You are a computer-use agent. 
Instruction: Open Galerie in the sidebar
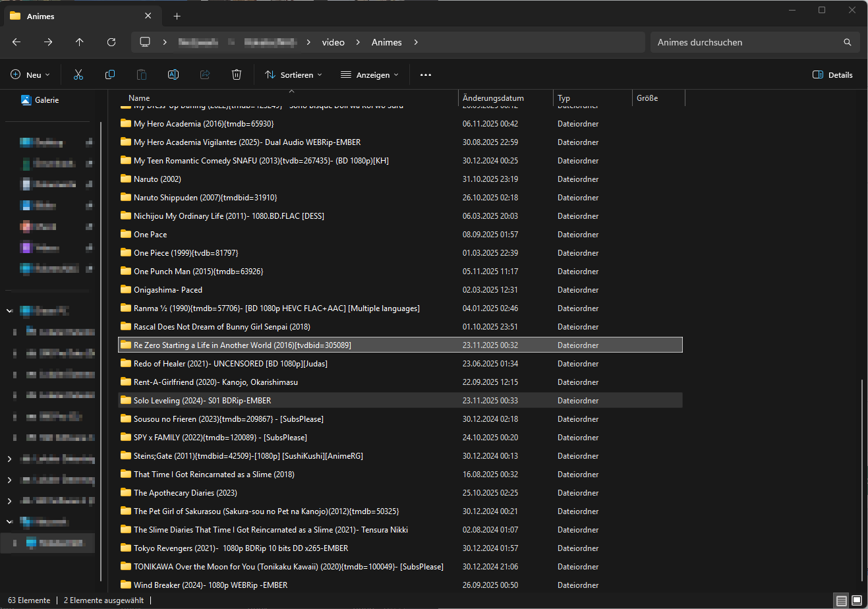tap(46, 100)
